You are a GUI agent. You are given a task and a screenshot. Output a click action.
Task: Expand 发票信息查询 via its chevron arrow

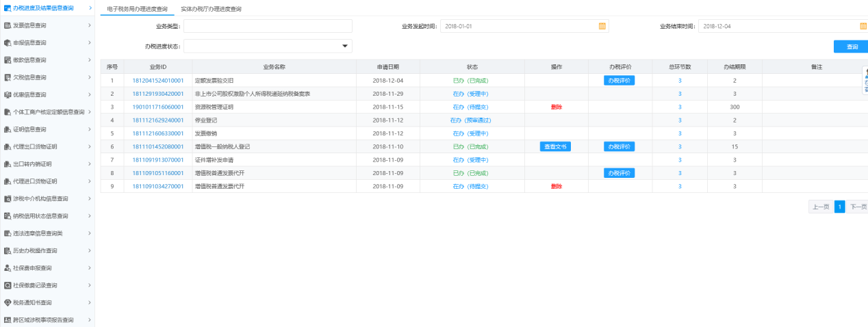[90, 25]
